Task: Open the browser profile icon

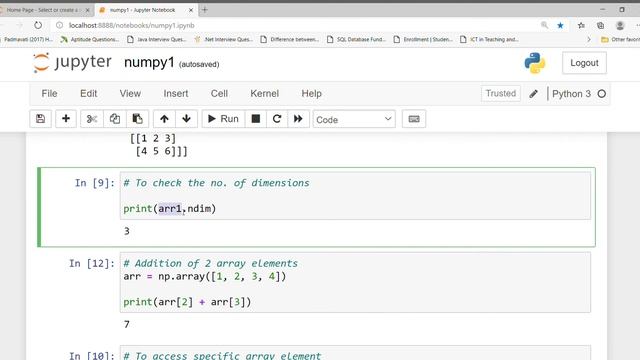Action: pos(620,25)
